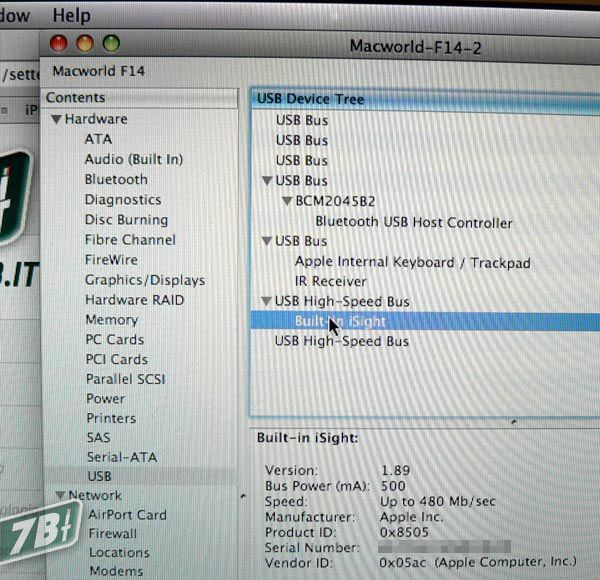
Task: Click the Version value 1.89
Action: click(396, 470)
